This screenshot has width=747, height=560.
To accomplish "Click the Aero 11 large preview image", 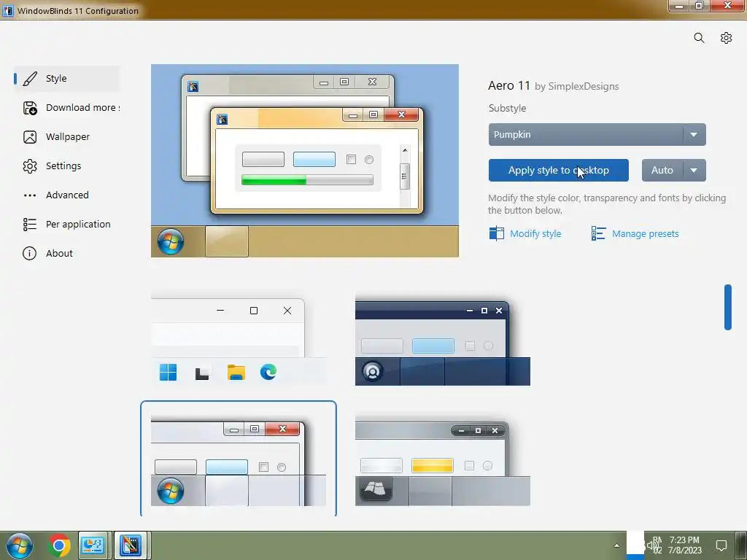I will [x=305, y=161].
